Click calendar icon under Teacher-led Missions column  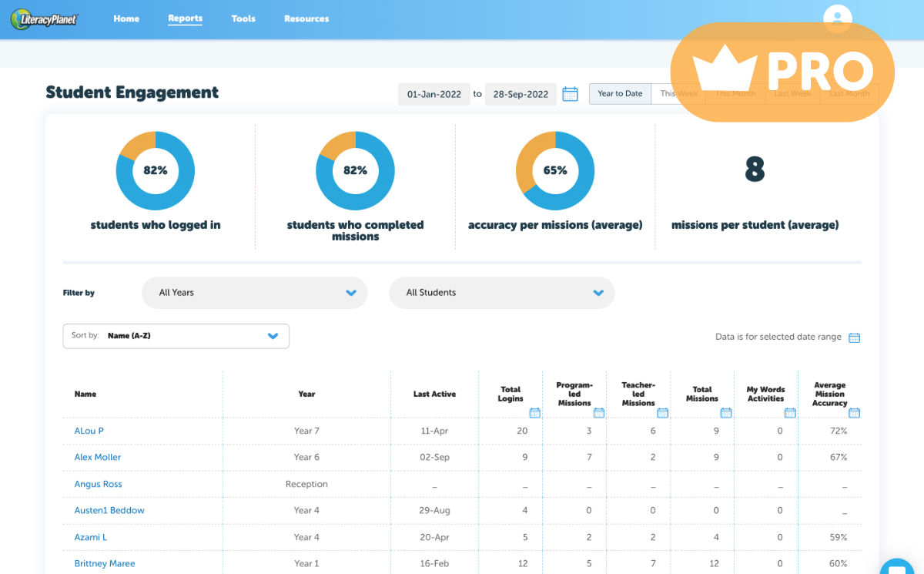(x=663, y=413)
